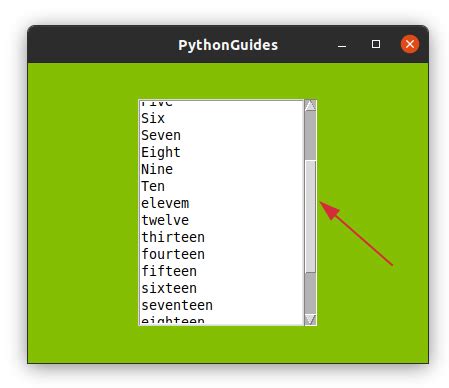Select the seventeen entry

click(x=221, y=305)
